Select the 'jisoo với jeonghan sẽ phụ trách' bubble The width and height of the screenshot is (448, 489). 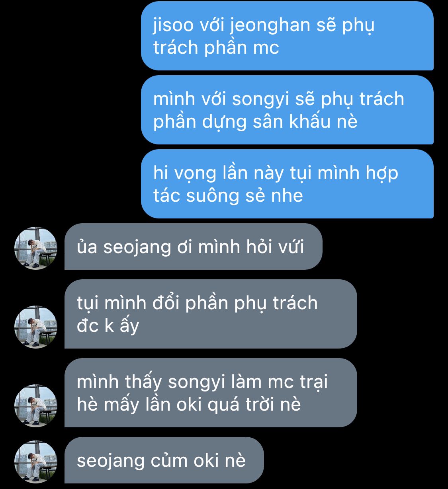coord(287,36)
